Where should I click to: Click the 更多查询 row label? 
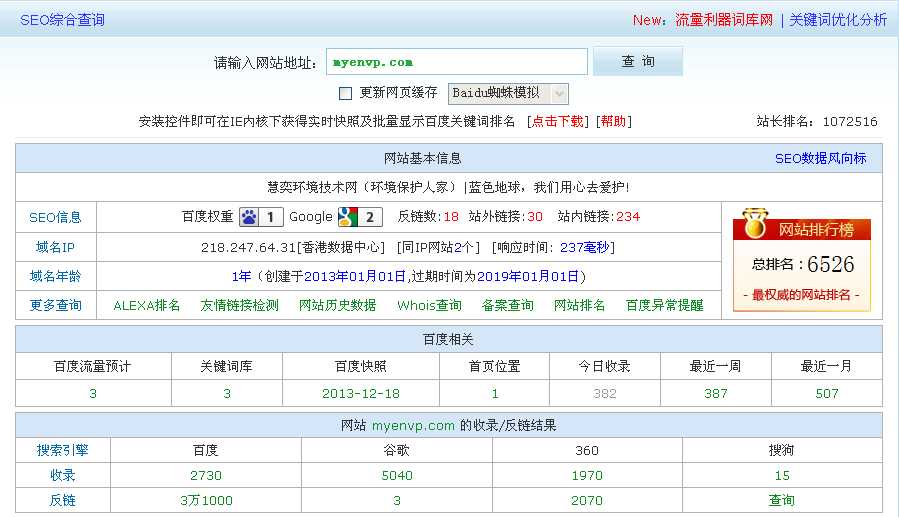(56, 306)
